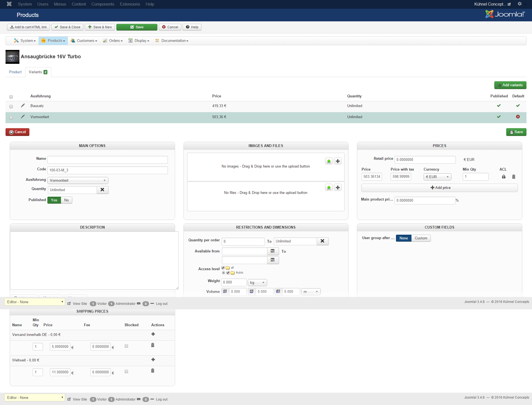
Task: Click green upload icon in images area
Action: coord(329,161)
